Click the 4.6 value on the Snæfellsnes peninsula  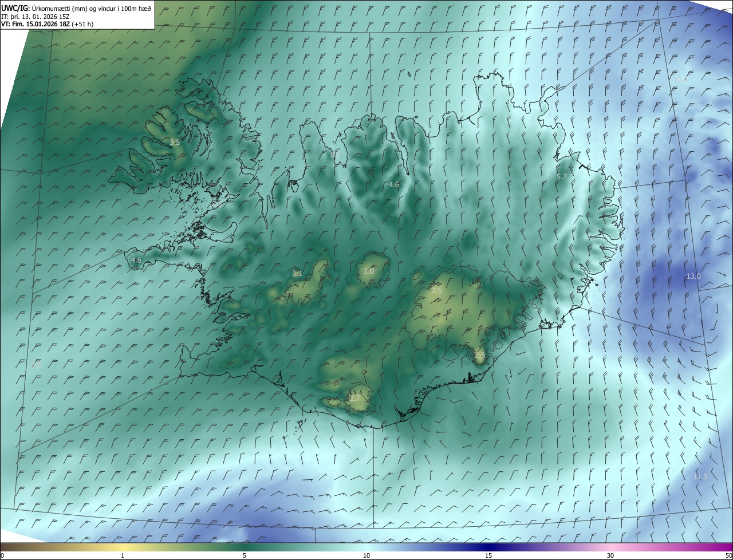pos(136,260)
